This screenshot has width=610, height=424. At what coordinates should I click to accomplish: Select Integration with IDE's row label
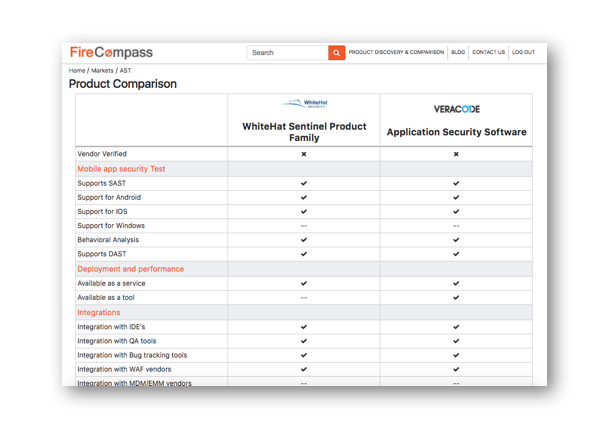(x=111, y=327)
